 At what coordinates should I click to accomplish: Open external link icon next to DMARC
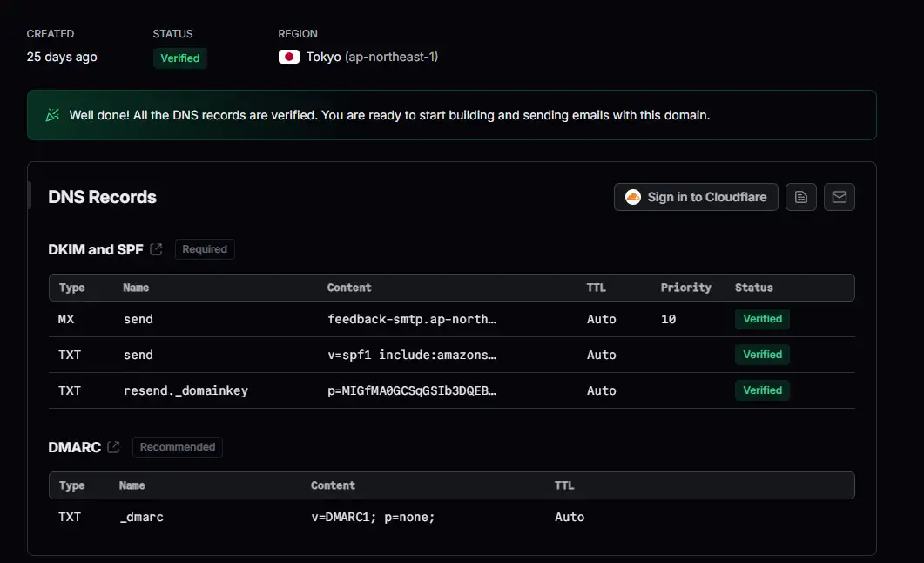click(113, 447)
